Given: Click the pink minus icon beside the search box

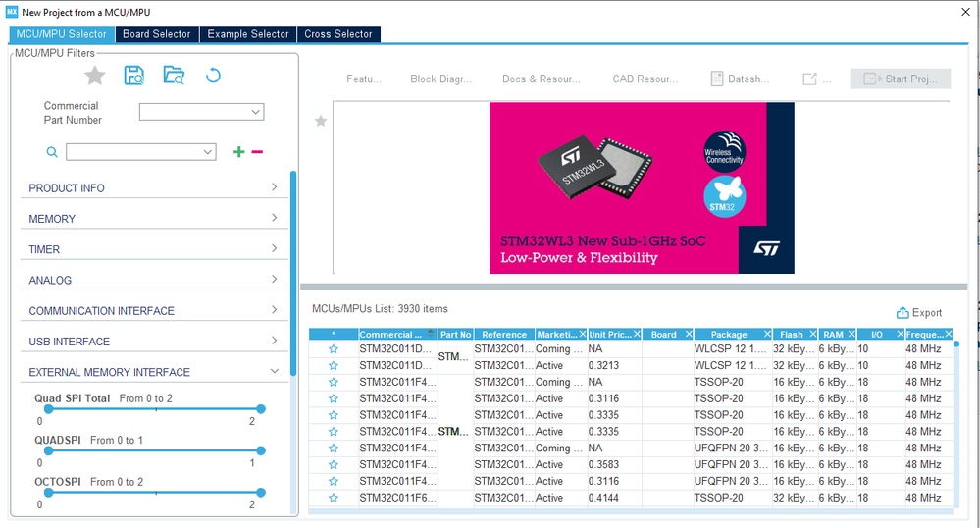Looking at the screenshot, I should click(x=257, y=152).
